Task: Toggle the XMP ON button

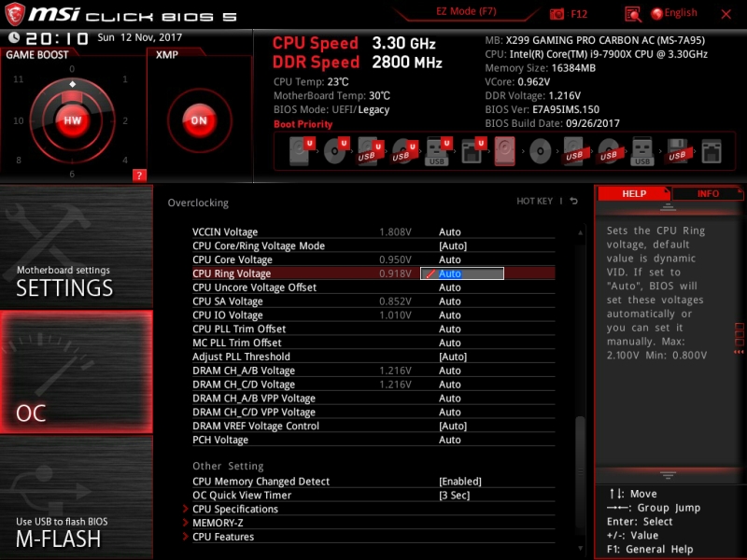Action: 199,120
